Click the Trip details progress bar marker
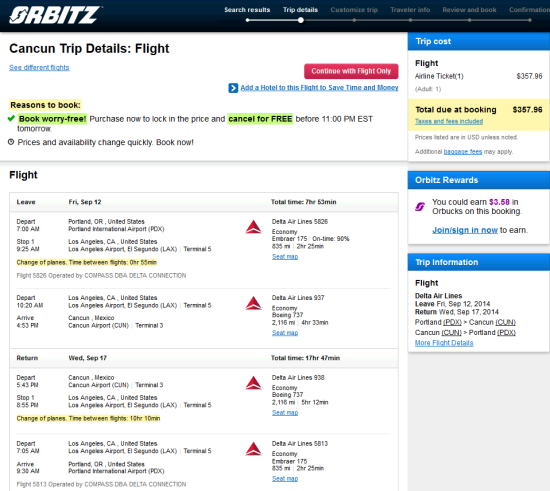 pos(301,20)
